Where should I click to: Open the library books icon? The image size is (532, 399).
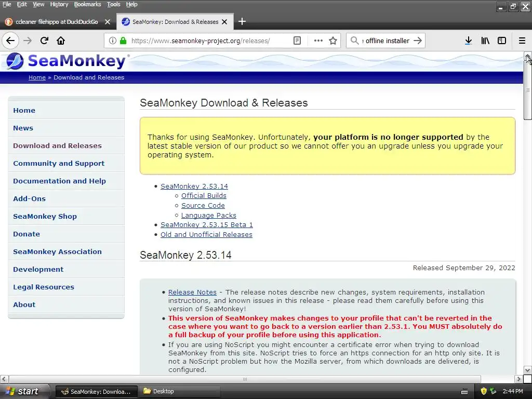point(485,41)
